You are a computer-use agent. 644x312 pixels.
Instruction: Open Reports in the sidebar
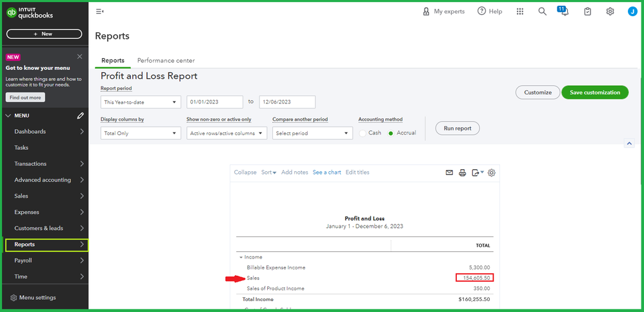pyautogui.click(x=46, y=245)
